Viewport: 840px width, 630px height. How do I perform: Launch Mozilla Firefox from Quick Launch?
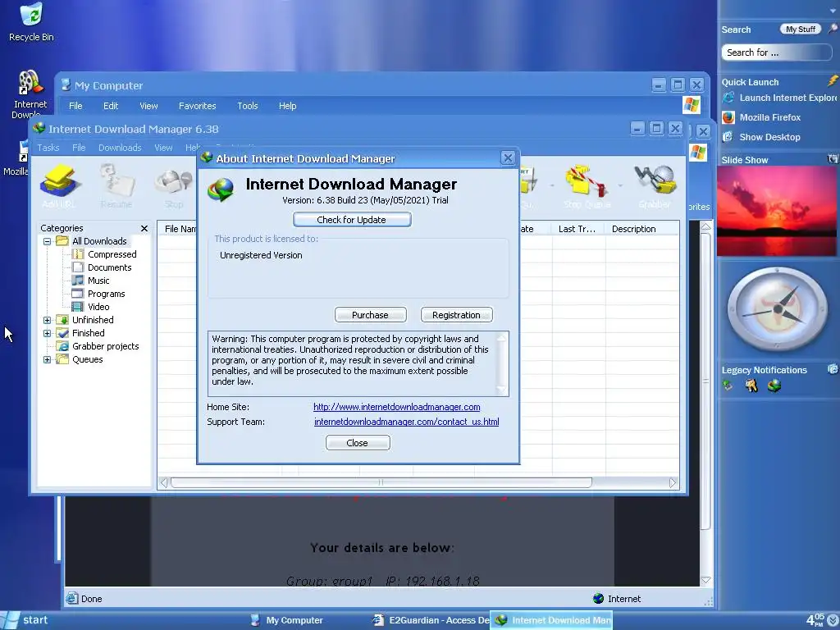tap(761, 117)
